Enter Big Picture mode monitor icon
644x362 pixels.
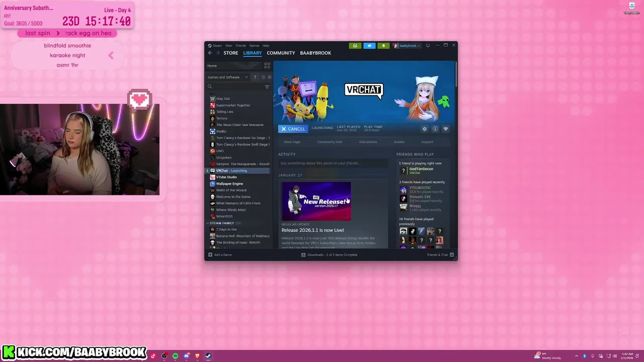(x=428, y=45)
